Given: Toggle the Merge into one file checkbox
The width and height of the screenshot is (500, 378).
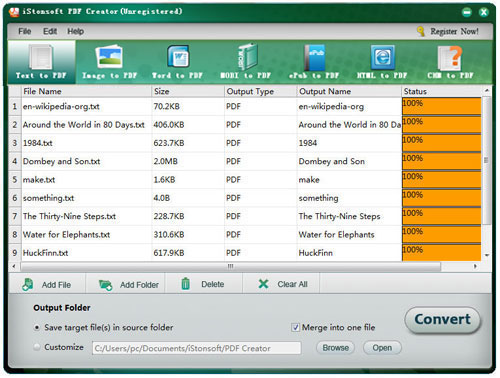Looking at the screenshot, I should 295,328.
